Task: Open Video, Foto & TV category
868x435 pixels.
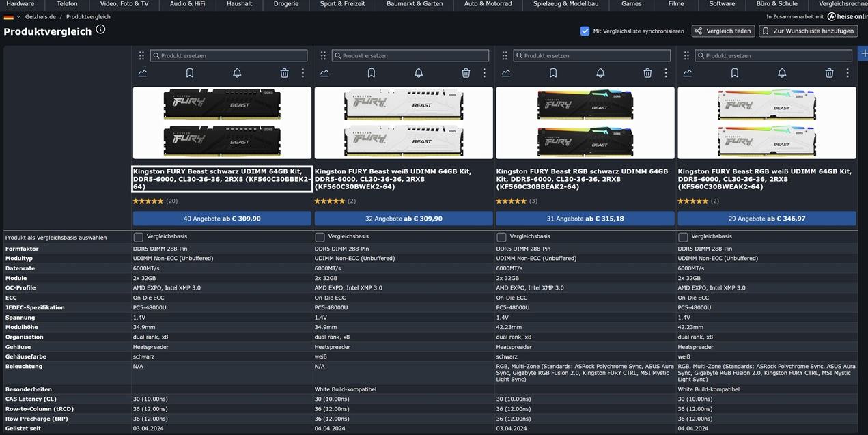Action: coord(124,4)
